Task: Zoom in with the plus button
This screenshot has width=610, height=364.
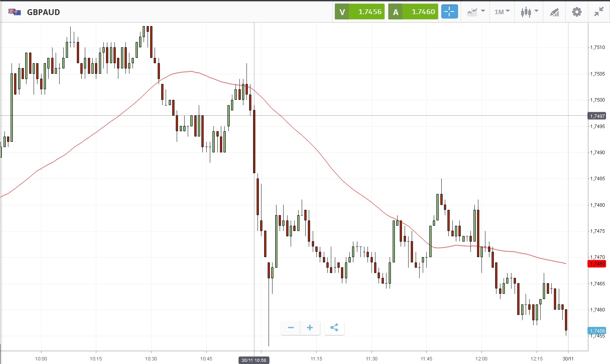Action: pyautogui.click(x=310, y=328)
